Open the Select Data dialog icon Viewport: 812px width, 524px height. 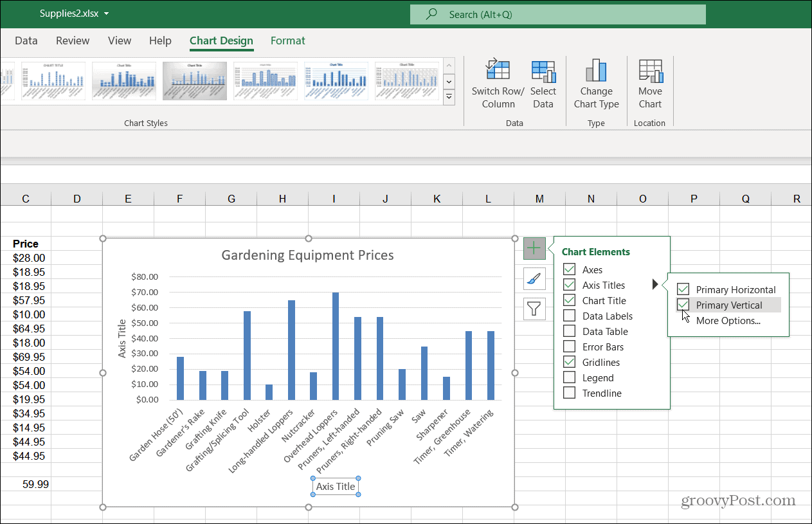543,71
